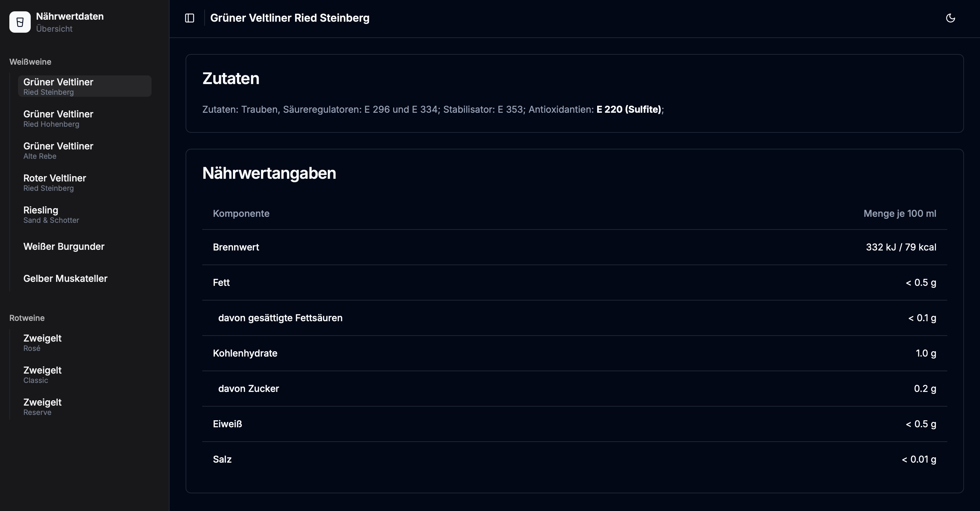Open Grüner Veltliner Ried Hohenberg
This screenshot has width=980, height=511.
(x=84, y=118)
